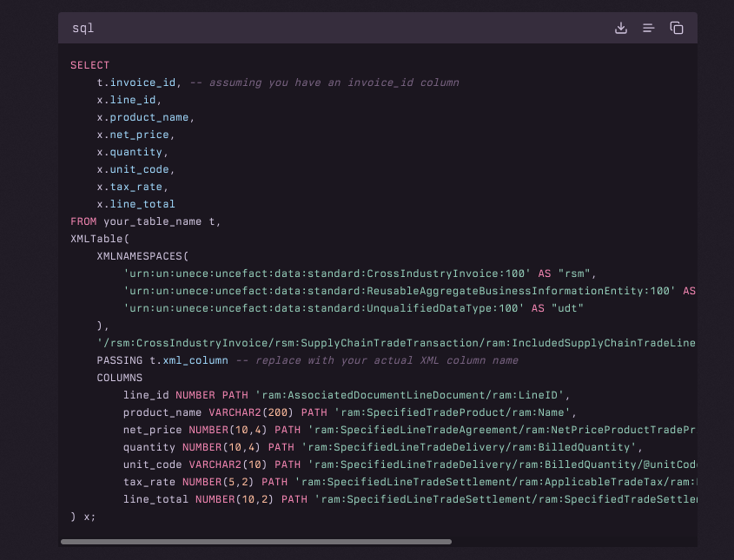This screenshot has height=560, width=734.
Task: Click the horizontal scrollbar under the code
Action: point(256,542)
